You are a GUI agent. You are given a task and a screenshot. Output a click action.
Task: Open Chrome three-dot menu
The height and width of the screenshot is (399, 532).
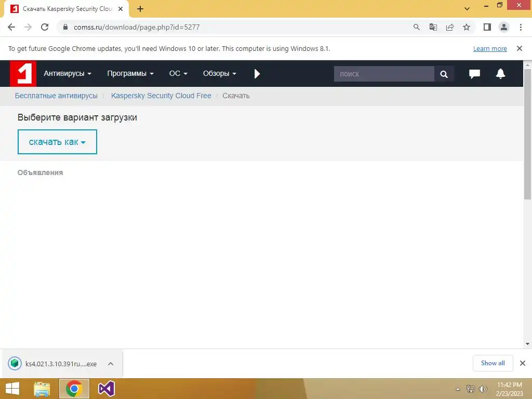point(521,27)
